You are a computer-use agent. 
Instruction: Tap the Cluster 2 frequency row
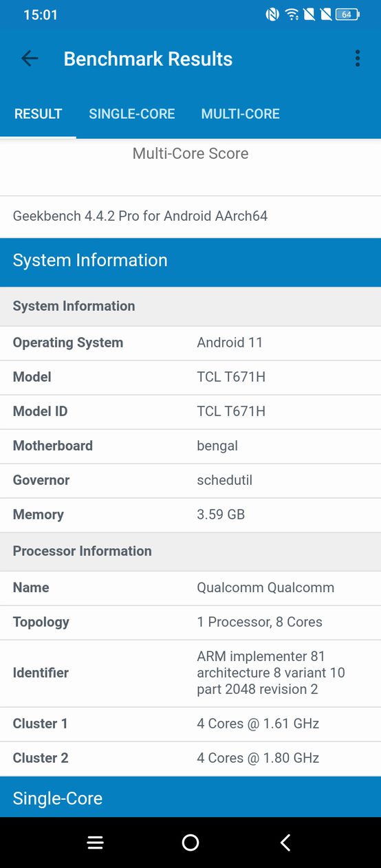point(190,758)
